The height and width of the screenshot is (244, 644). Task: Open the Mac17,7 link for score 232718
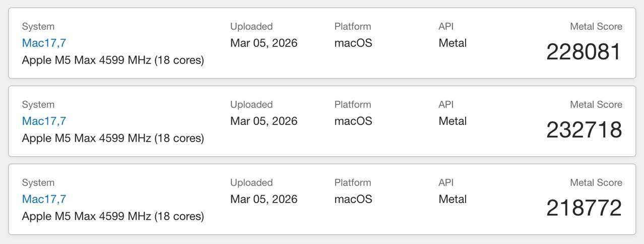point(44,121)
